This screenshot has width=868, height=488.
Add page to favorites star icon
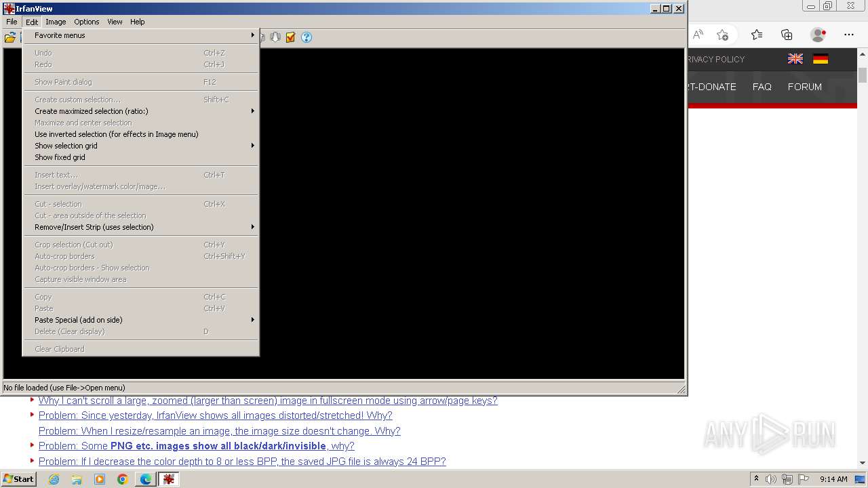pyautogui.click(x=722, y=35)
